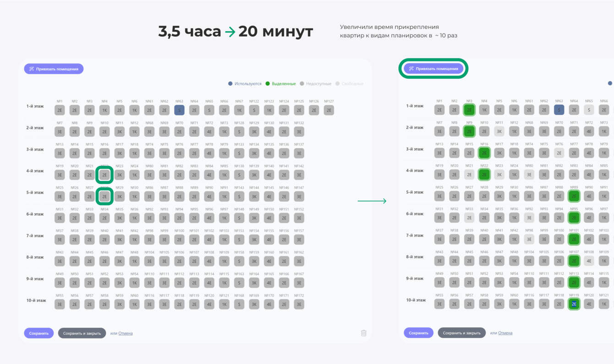Select apartment №127 on the 1st floor
The height and width of the screenshot is (364, 614).
[x=329, y=110]
